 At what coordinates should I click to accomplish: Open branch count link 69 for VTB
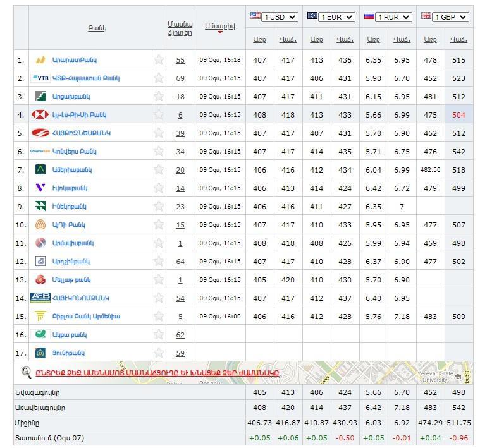point(180,78)
